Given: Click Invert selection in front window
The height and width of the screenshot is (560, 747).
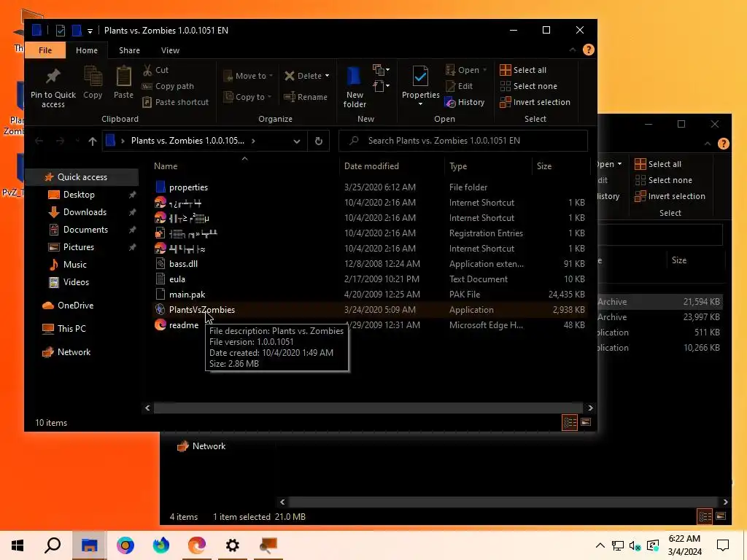Looking at the screenshot, I should point(535,102).
